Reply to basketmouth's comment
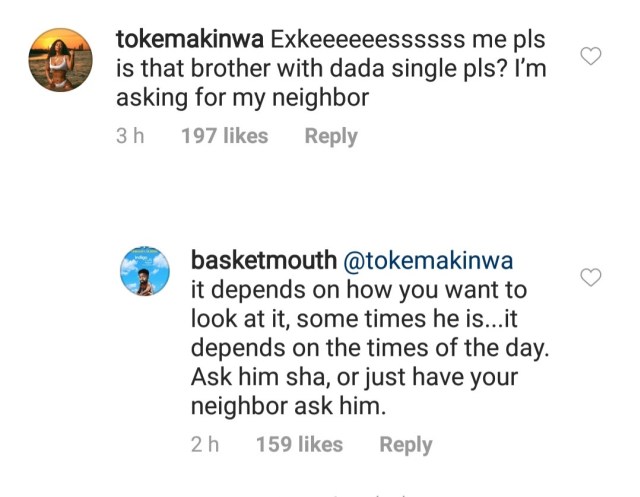Screen dimensions: 640x497 click(406, 444)
